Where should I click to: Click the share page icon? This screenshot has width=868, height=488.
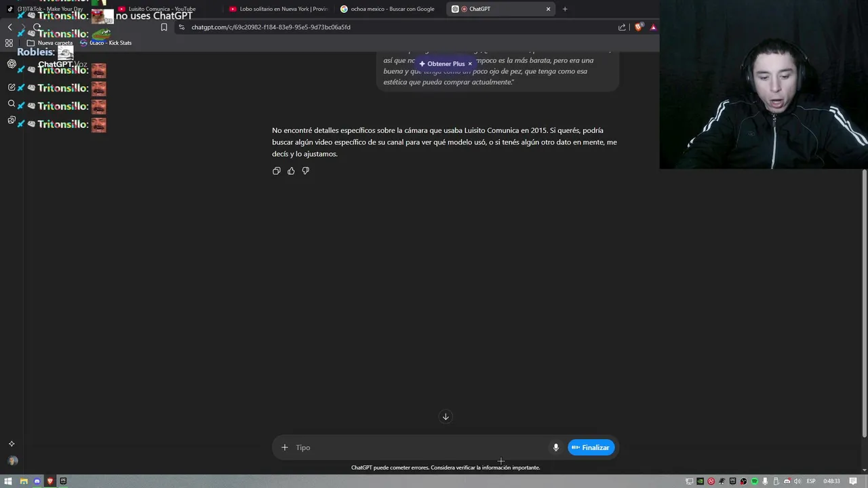click(x=622, y=27)
